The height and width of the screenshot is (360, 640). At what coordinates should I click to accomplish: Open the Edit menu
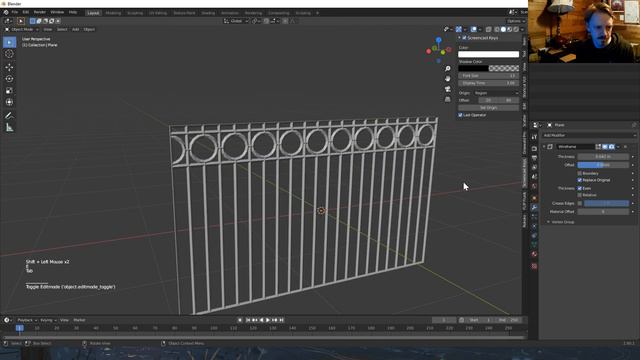(x=26, y=13)
